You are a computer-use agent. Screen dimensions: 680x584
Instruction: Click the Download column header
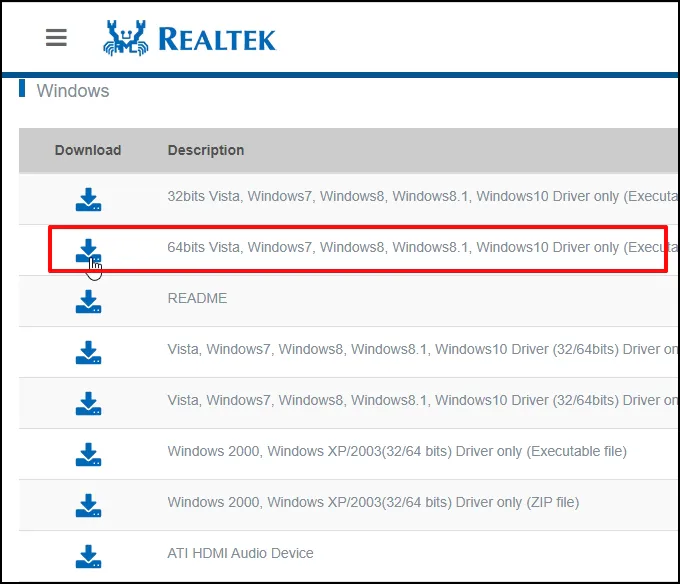[88, 150]
